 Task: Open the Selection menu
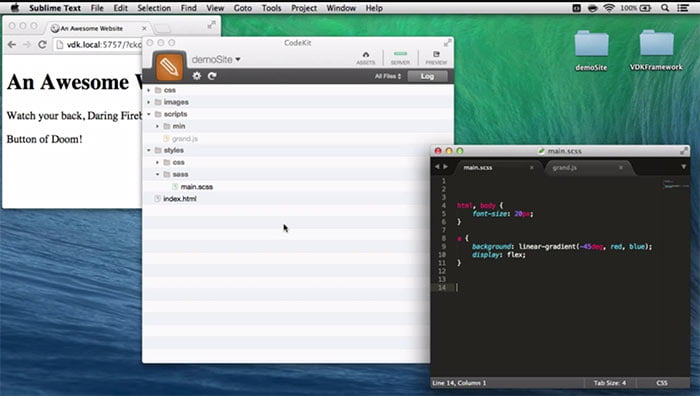154,8
